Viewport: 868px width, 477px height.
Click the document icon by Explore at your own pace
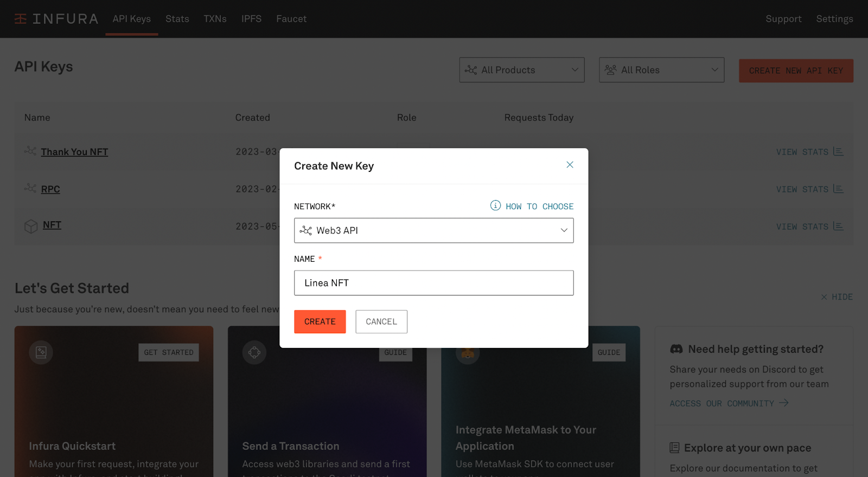tap(674, 448)
